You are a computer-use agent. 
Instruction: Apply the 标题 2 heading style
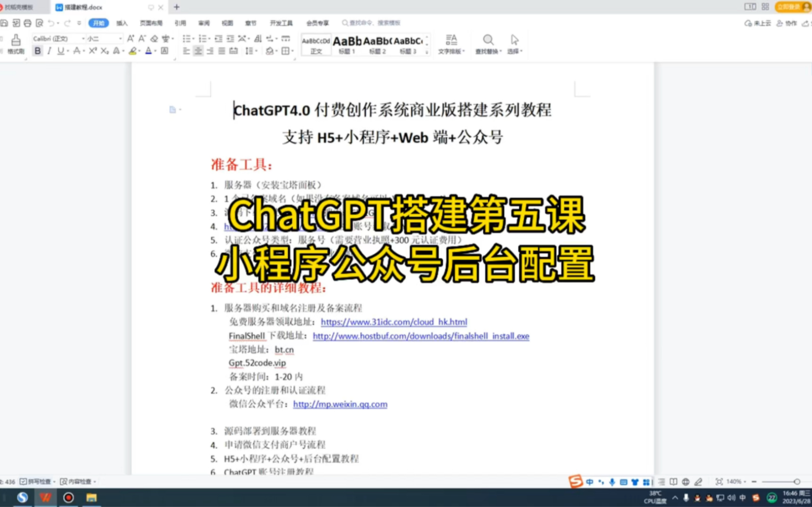click(x=378, y=45)
